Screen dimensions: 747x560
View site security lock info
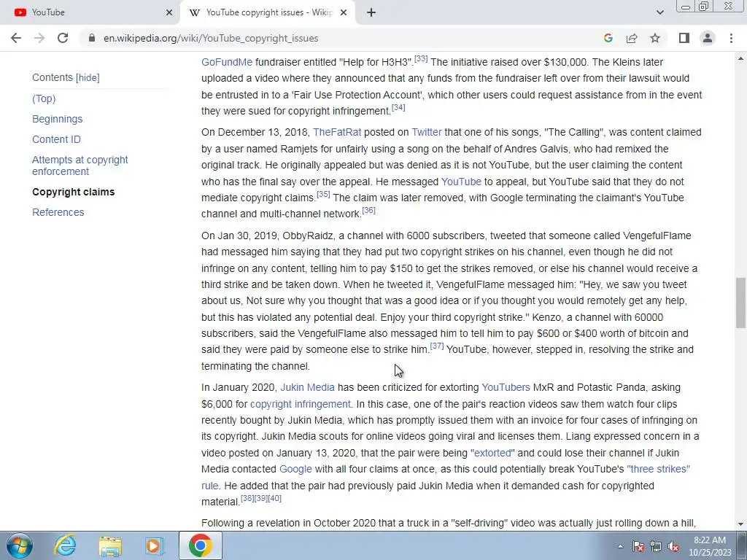pyautogui.click(x=92, y=38)
